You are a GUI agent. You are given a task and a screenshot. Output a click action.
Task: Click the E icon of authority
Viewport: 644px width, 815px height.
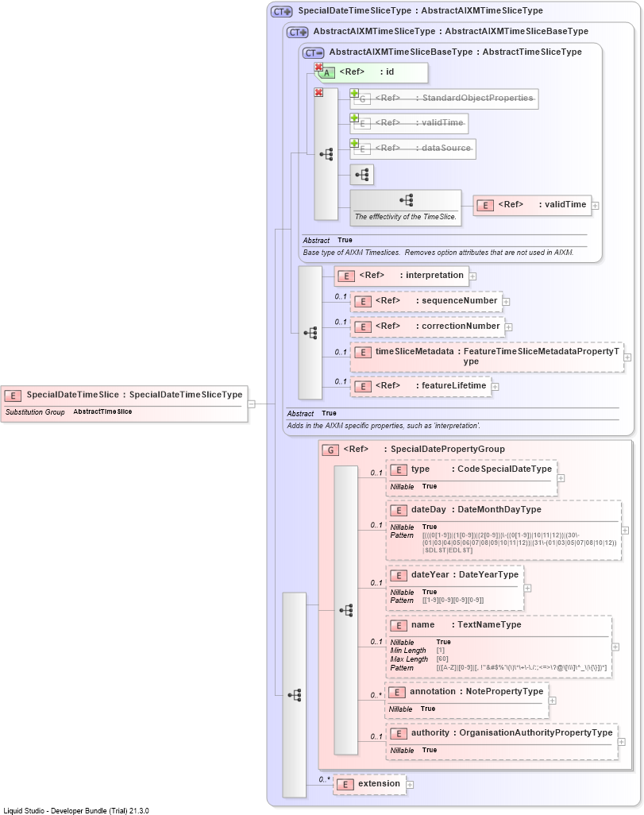coord(398,733)
